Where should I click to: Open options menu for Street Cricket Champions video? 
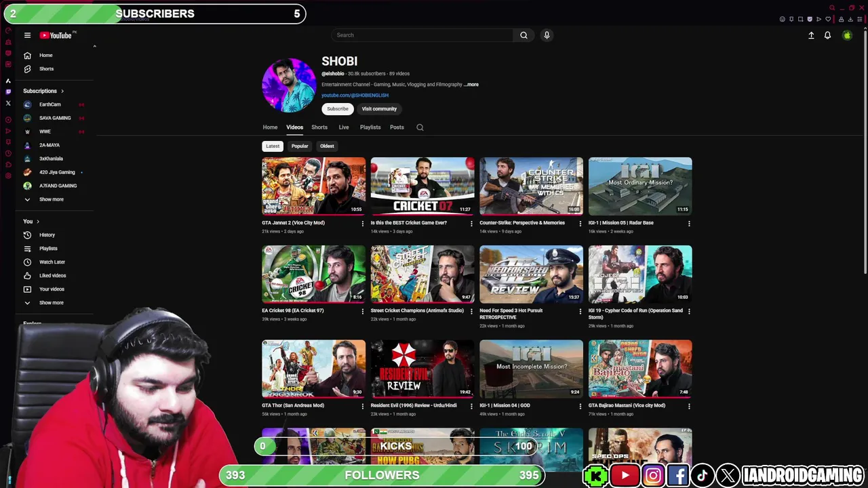[471, 312]
